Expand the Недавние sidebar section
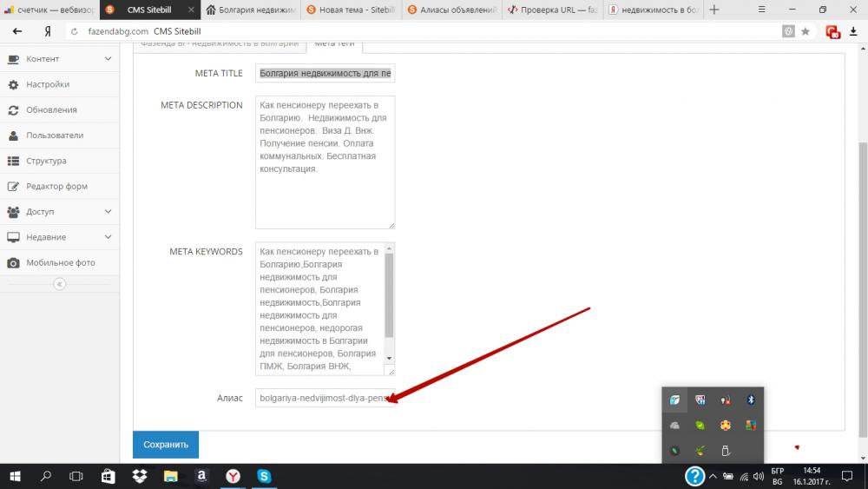This screenshot has width=868, height=489. (x=108, y=237)
